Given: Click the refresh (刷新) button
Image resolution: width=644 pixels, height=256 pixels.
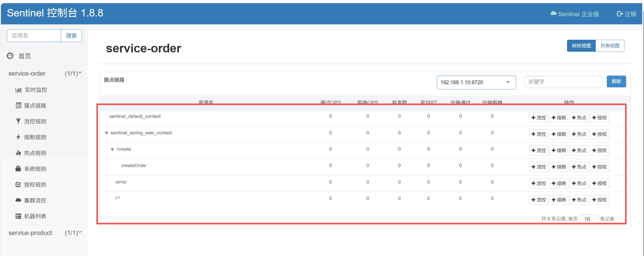Looking at the screenshot, I should point(616,81).
